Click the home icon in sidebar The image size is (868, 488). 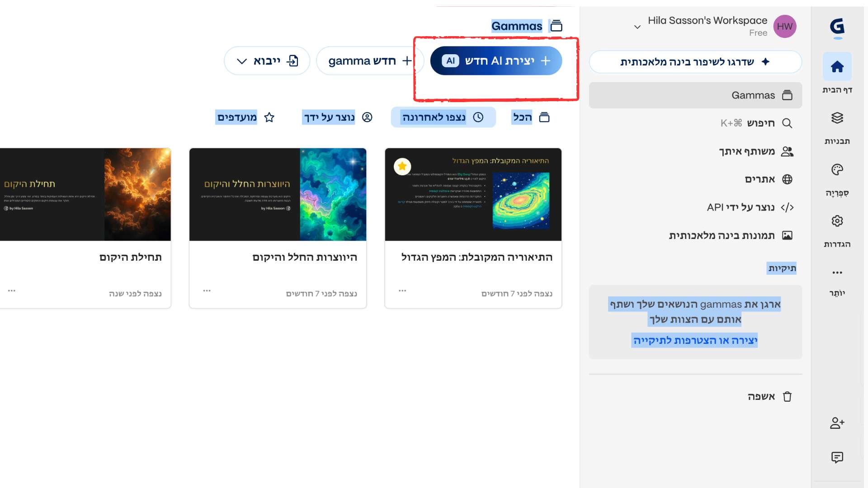(837, 67)
